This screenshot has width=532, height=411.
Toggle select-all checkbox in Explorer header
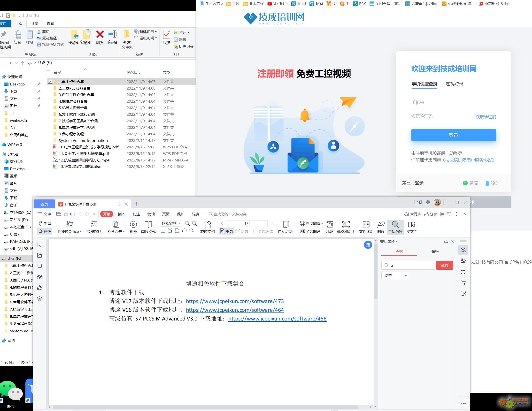48,72
